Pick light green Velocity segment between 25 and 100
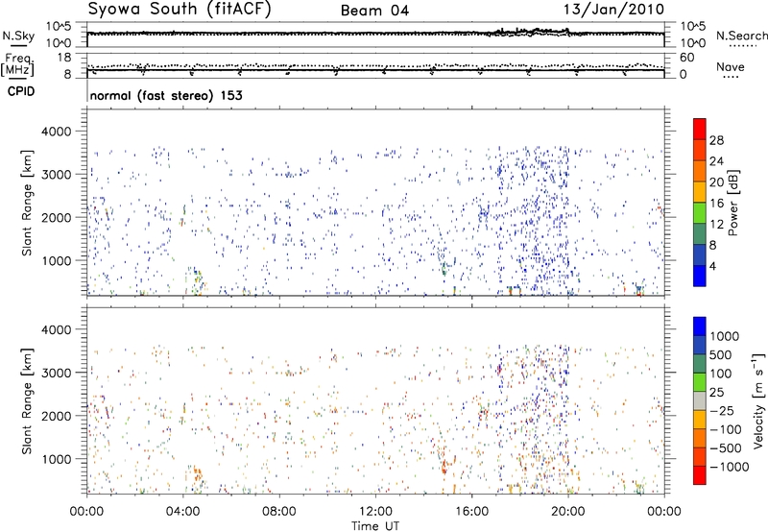Viewport: 768px width, 532px height. pyautogui.click(x=700, y=382)
